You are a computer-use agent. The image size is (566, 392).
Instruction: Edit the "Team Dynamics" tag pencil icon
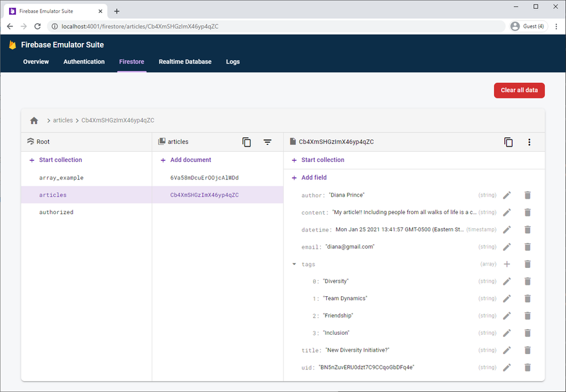[507, 299]
